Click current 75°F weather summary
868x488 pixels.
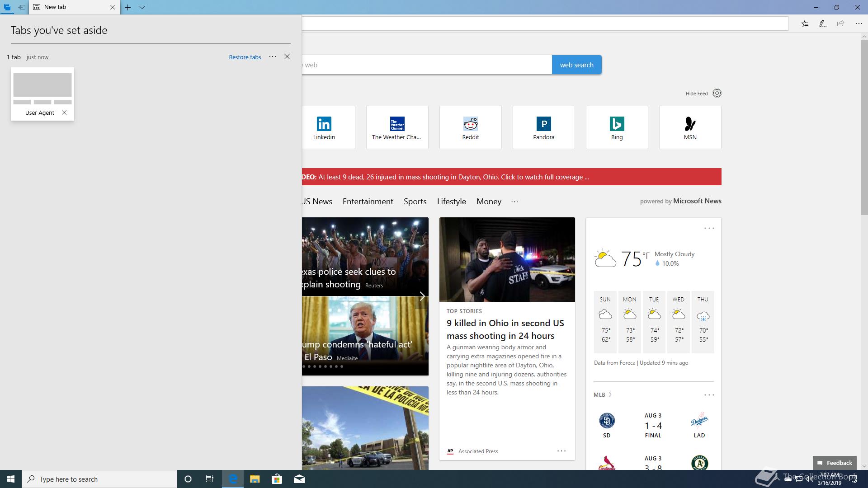pyautogui.click(x=645, y=258)
